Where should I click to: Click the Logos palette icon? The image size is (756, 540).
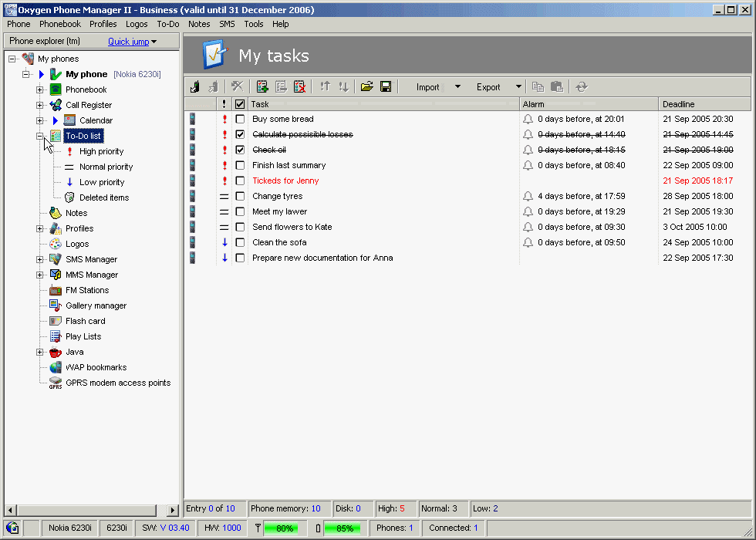click(56, 244)
